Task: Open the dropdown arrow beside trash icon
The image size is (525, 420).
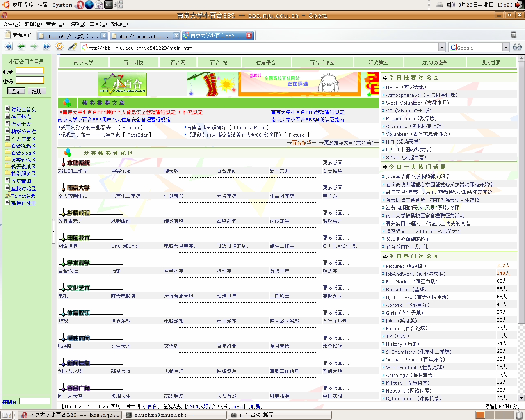Action: tap(520, 35)
